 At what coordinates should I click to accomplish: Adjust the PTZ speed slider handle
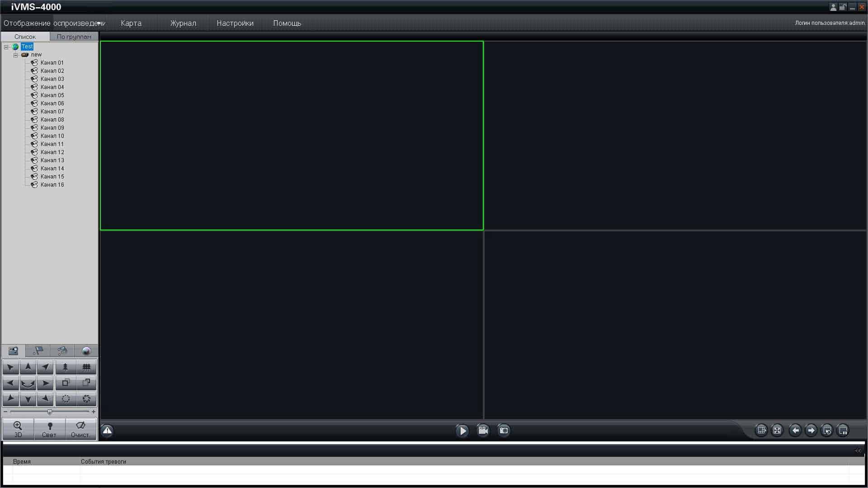pos(50,412)
